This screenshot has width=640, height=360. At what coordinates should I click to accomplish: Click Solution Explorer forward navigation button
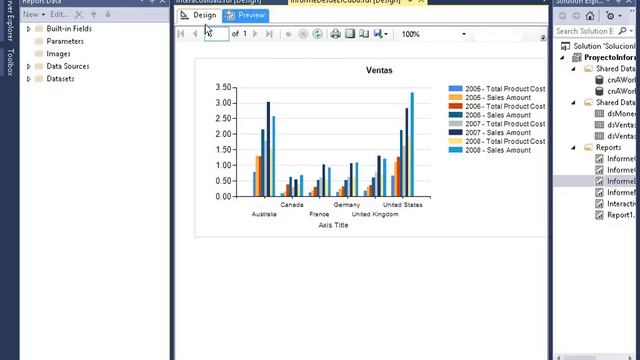tap(576, 16)
